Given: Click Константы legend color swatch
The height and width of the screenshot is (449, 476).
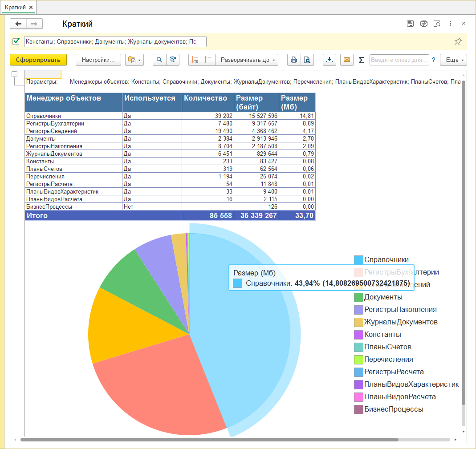Looking at the screenshot, I should coord(359,335).
